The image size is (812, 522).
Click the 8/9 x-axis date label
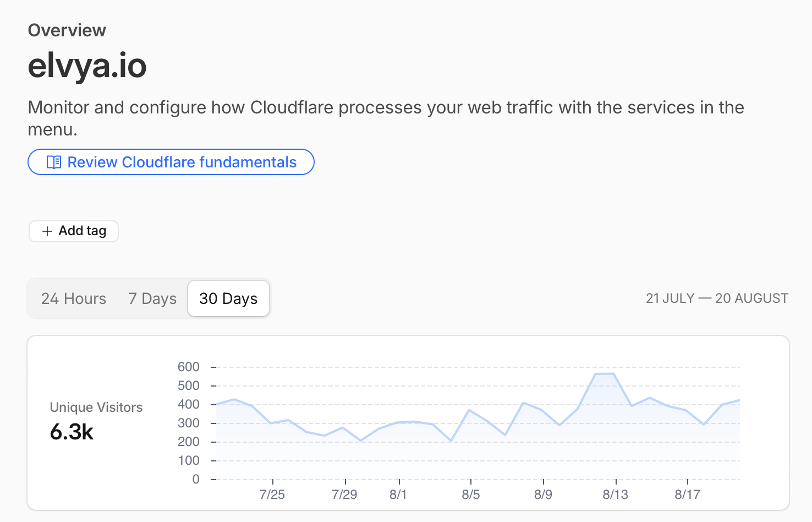tap(543, 494)
